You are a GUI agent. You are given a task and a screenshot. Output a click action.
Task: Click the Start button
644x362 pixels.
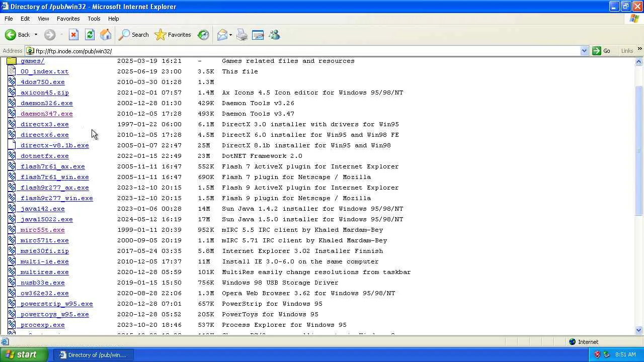[x=24, y=354]
